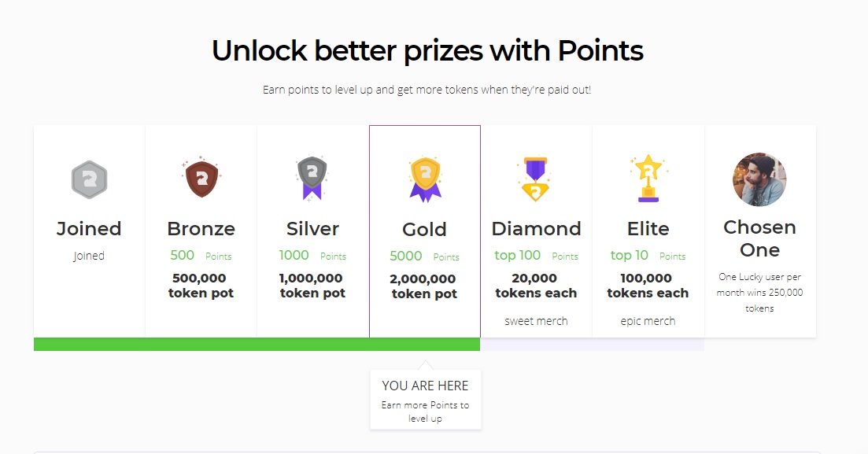
Task: Click the Bronze shield badge icon
Action: pos(201,178)
